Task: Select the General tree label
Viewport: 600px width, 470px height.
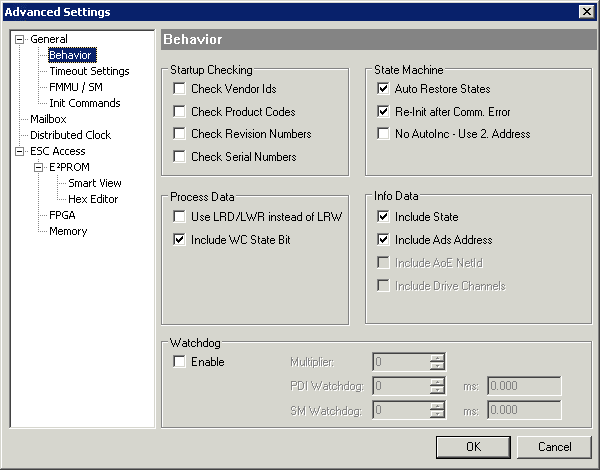Action: tap(49, 39)
